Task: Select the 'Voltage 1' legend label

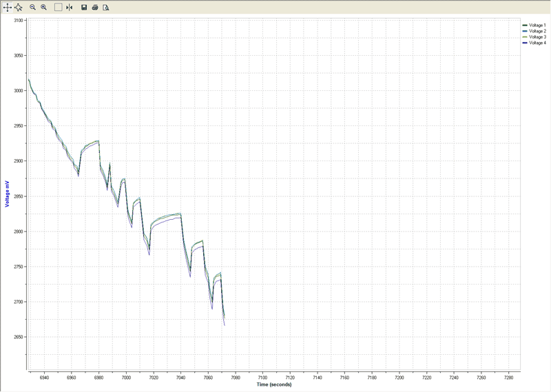Action: [x=537, y=25]
